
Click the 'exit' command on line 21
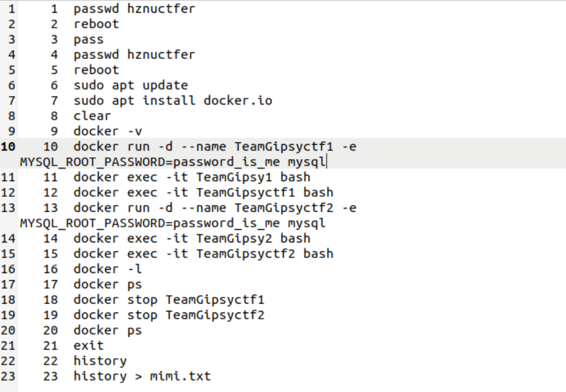tap(88, 346)
